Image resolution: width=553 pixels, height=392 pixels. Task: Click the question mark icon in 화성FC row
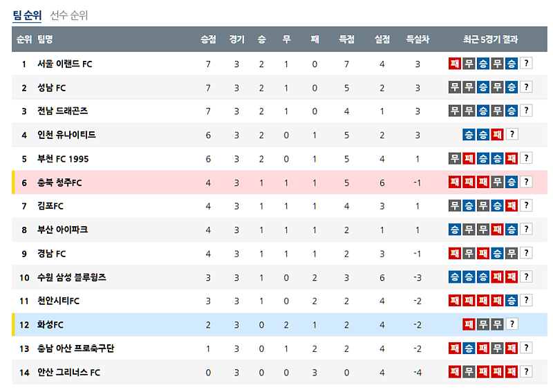(512, 324)
